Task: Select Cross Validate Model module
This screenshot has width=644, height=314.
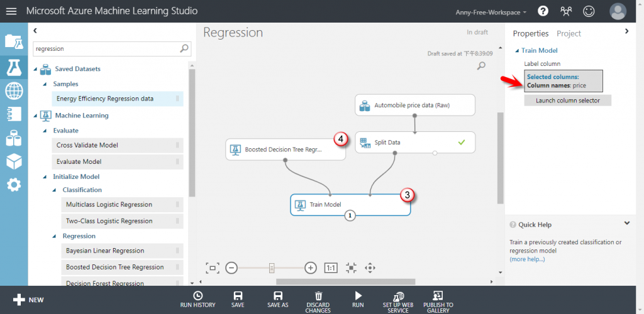Action: tap(118, 145)
